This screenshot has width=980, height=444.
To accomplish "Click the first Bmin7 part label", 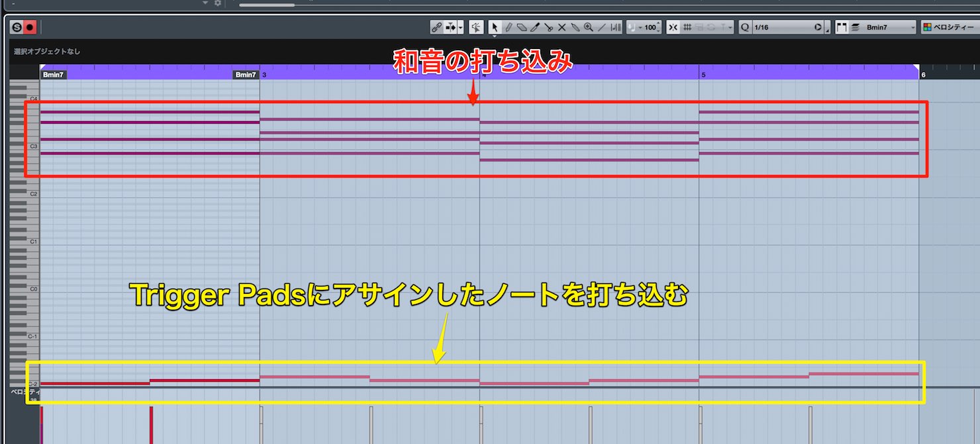I will tap(53, 75).
